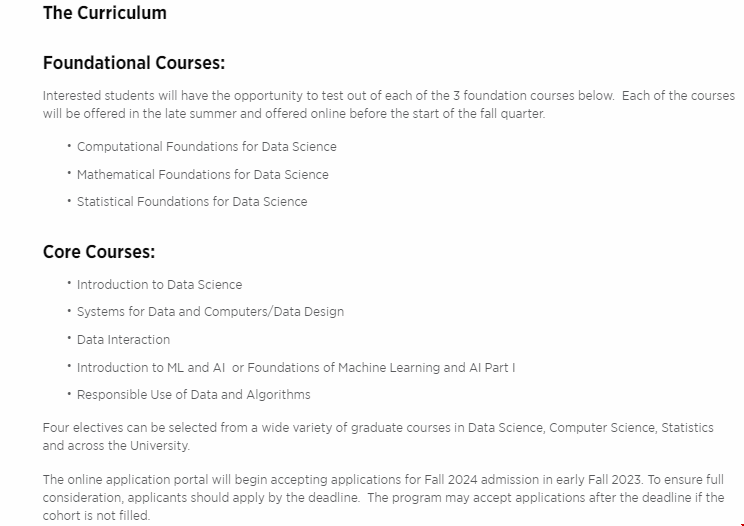Click the "Core Courses:" heading
The width and height of the screenshot is (744, 526).
point(98,252)
